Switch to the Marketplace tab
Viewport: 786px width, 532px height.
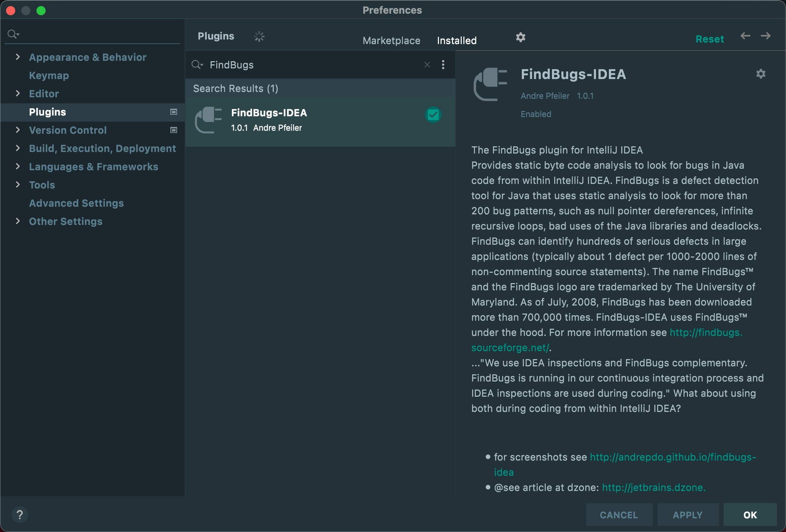[391, 41]
